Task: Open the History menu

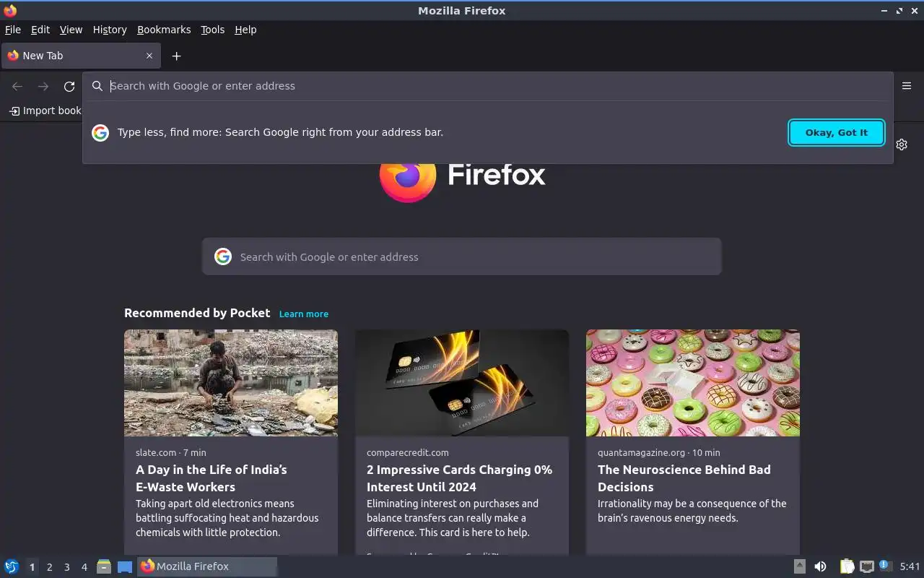Action: 110,30
